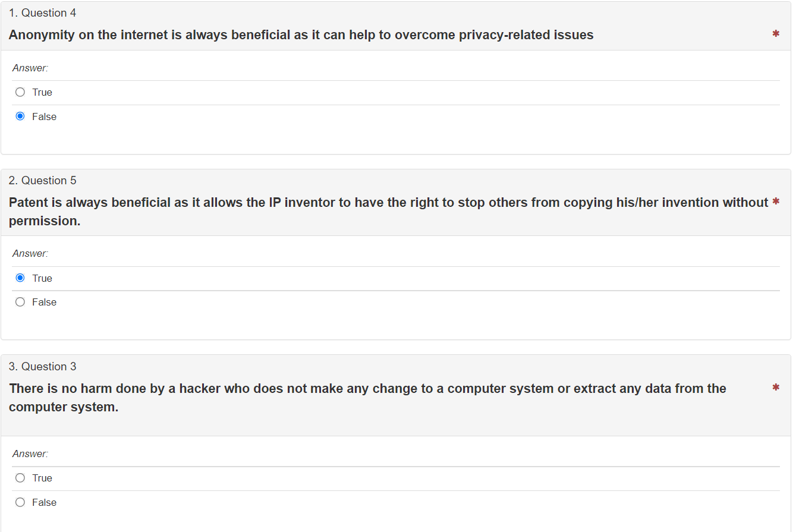796x532 pixels.
Task: Click the '2. Question 5' header
Action: (43, 180)
